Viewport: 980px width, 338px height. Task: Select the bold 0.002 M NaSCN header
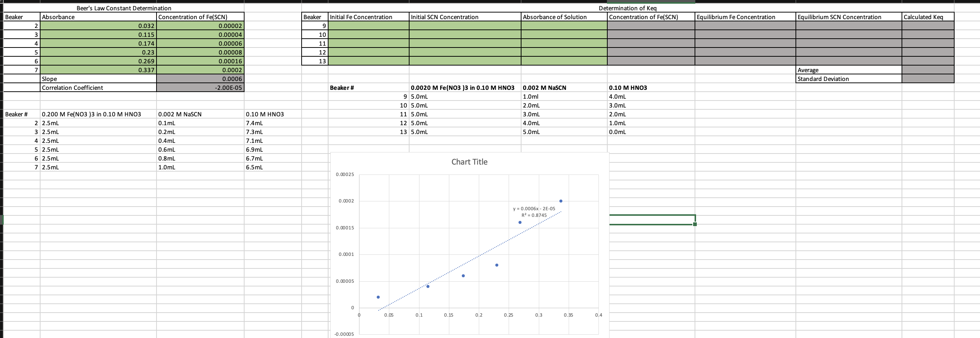[x=564, y=88]
